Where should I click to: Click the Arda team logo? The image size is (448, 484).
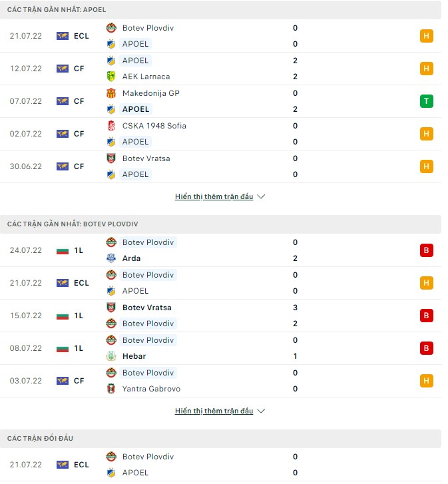111,258
